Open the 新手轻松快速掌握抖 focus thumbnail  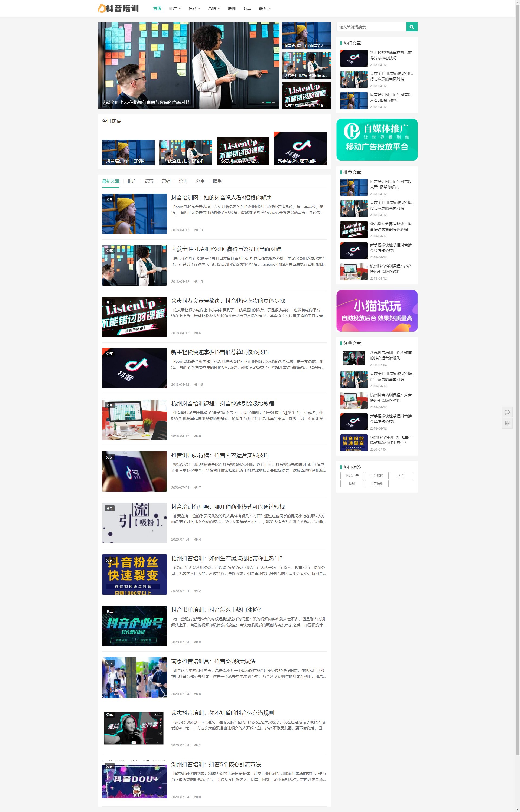tap(300, 148)
